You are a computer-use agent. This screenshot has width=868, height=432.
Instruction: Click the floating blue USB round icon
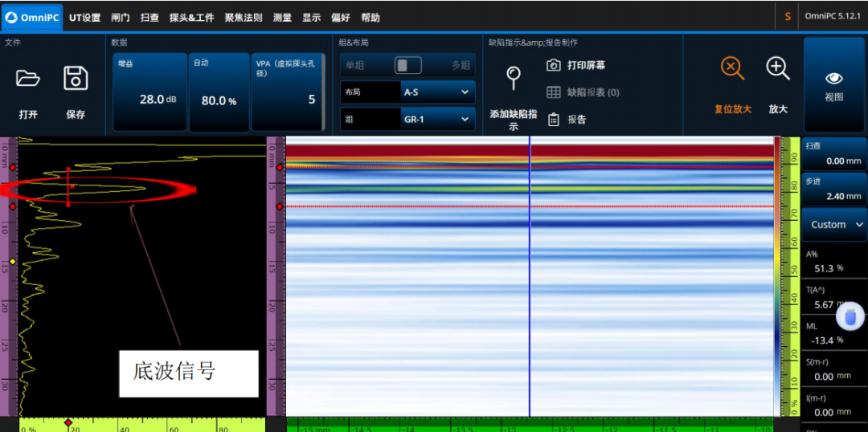(x=850, y=318)
